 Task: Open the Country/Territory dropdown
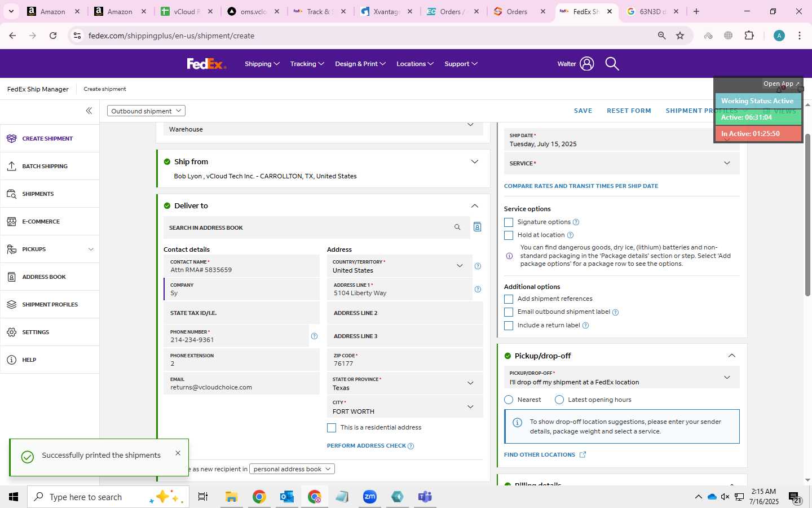click(399, 266)
